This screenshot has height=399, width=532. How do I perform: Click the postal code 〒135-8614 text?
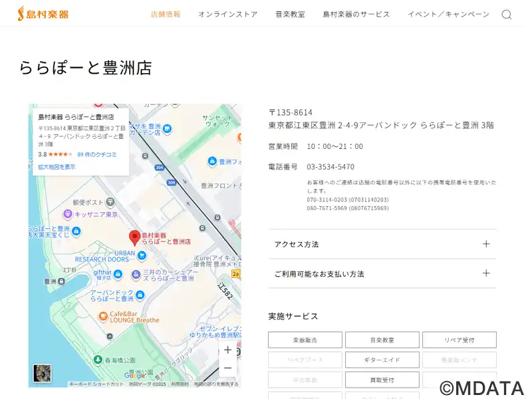[x=291, y=112]
